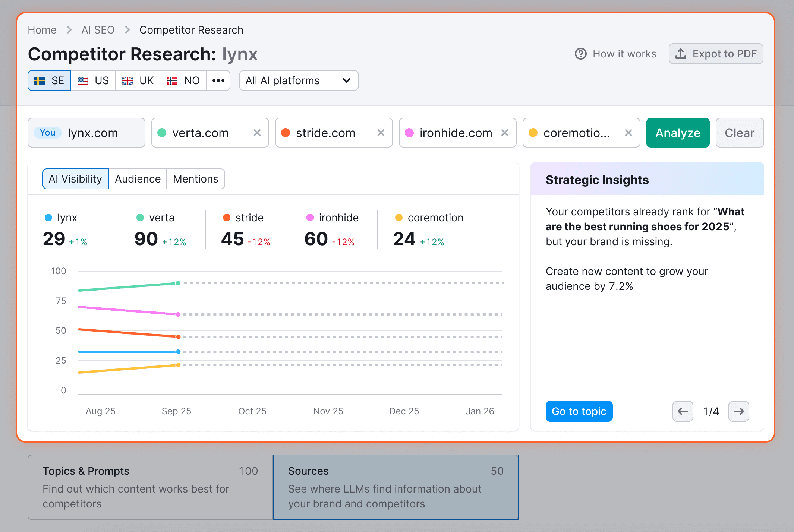
Task: Remove verta.com from the comparison
Action: tap(257, 133)
